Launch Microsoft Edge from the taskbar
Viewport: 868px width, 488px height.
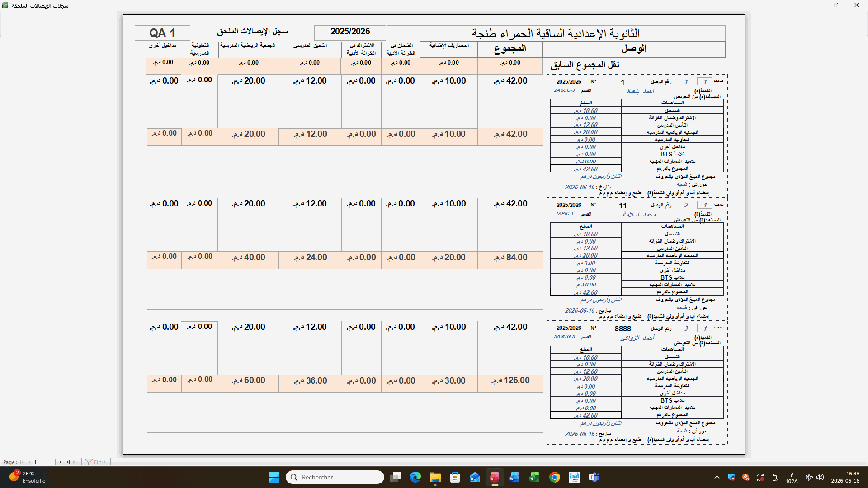(x=415, y=477)
